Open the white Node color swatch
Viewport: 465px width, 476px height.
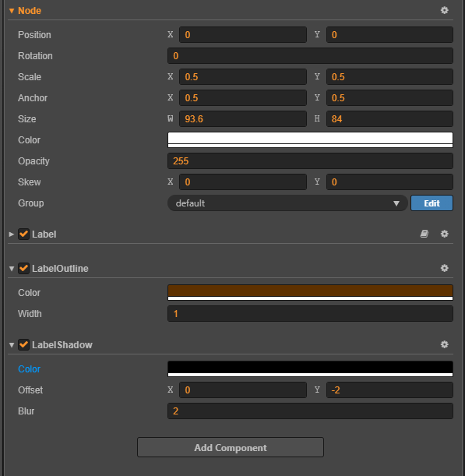[310, 139]
